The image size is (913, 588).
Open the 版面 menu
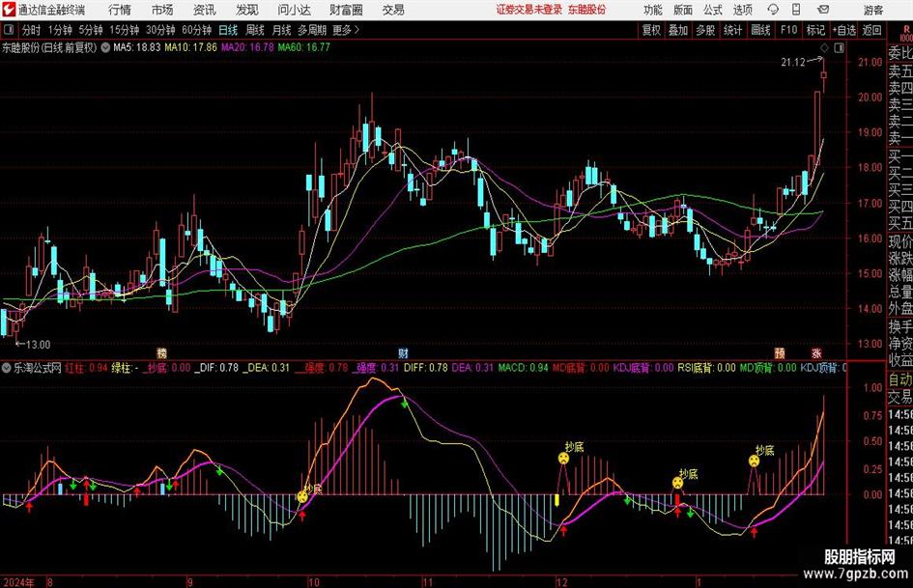pos(682,10)
